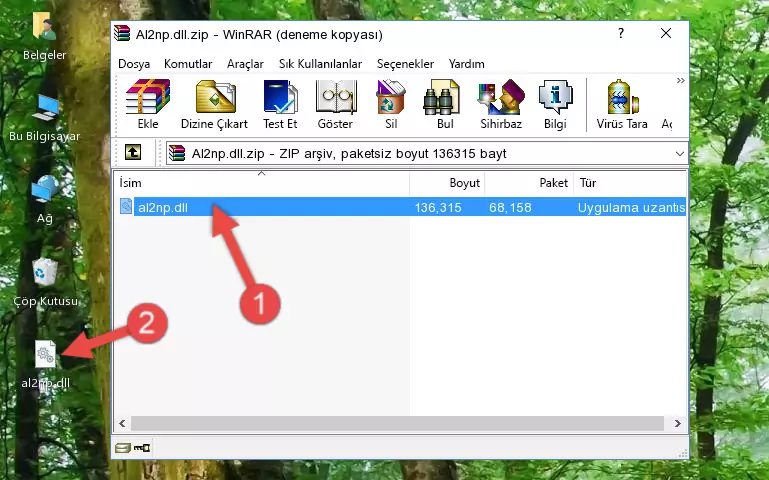Run the Test Et archive test

coord(280,104)
